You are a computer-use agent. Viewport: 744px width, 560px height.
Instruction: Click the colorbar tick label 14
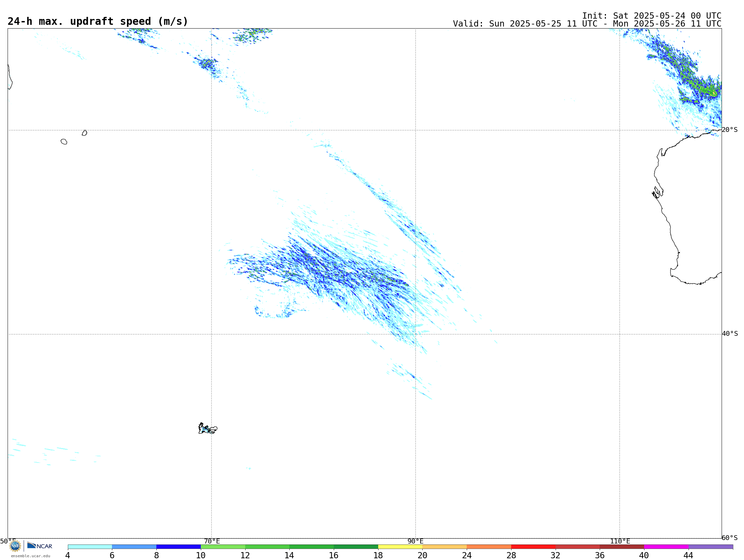289,555
